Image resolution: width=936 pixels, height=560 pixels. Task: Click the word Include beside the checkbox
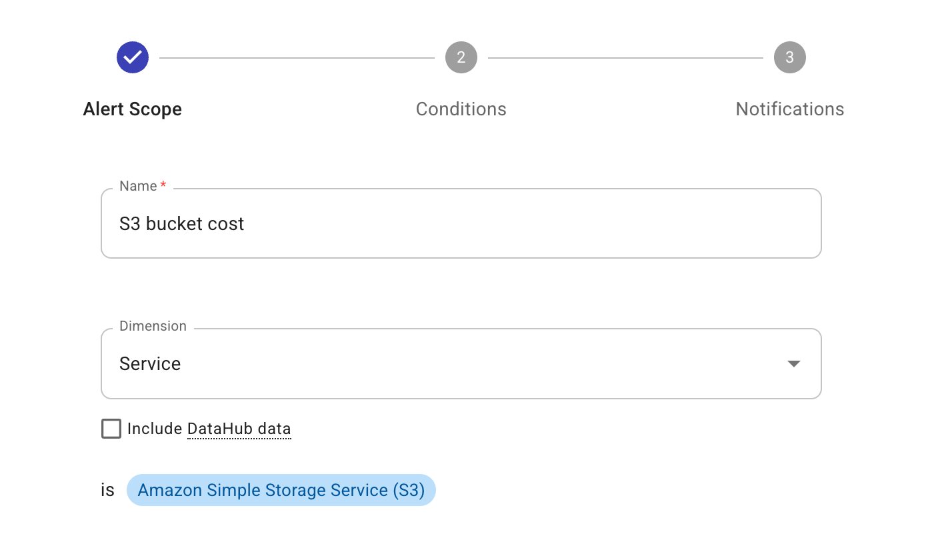[155, 429]
